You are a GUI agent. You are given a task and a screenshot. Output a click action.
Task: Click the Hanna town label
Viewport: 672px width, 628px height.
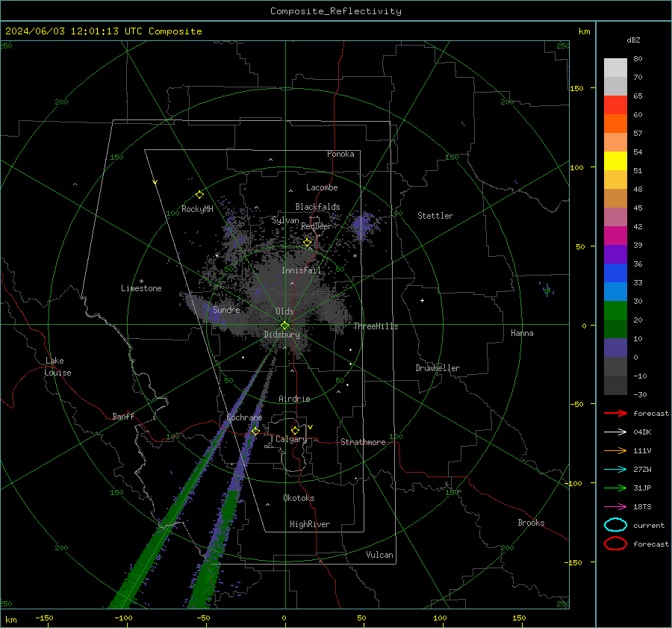522,333
